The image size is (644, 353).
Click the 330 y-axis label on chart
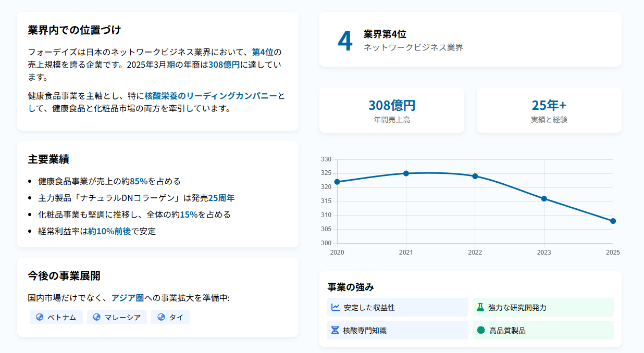pyautogui.click(x=326, y=159)
